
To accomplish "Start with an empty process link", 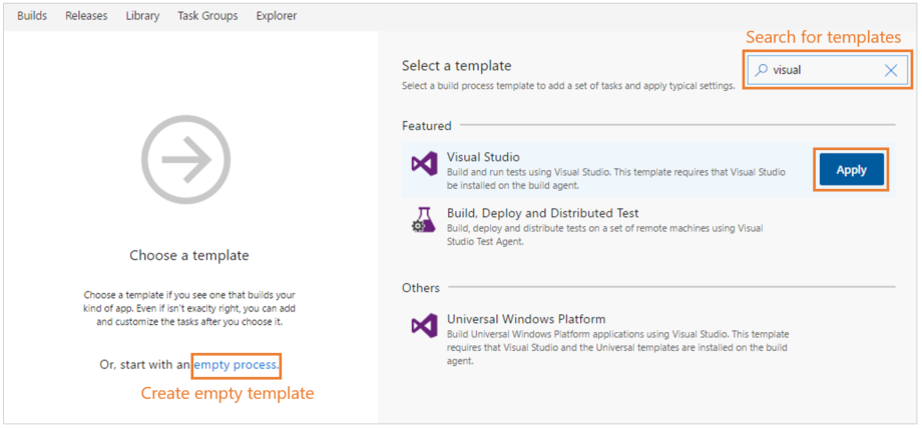I will [236, 365].
